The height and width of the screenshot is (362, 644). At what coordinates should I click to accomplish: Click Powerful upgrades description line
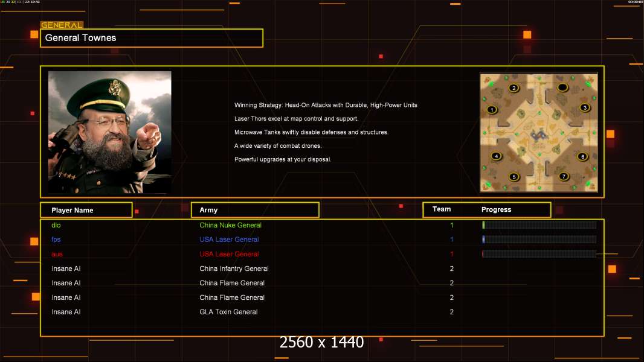[x=283, y=159]
